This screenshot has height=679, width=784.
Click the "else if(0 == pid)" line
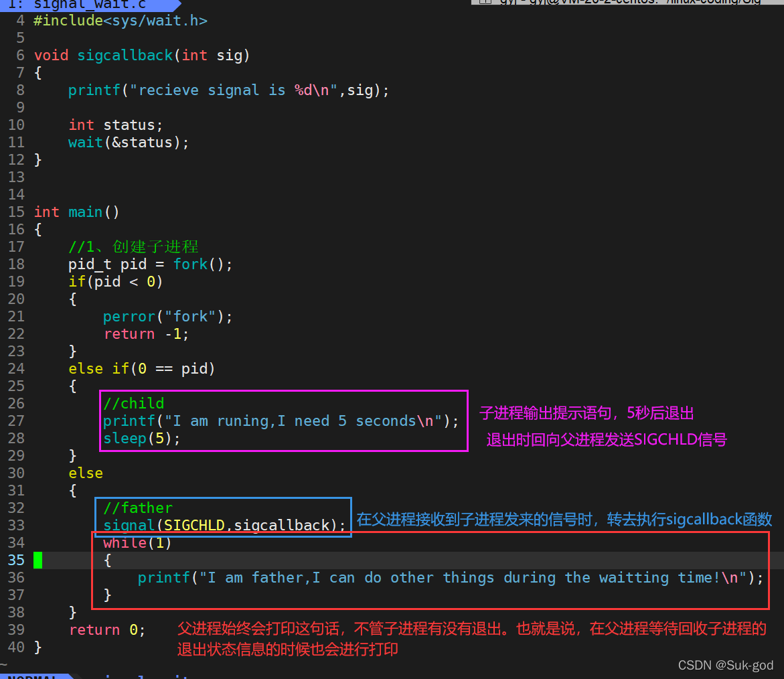pos(142,368)
